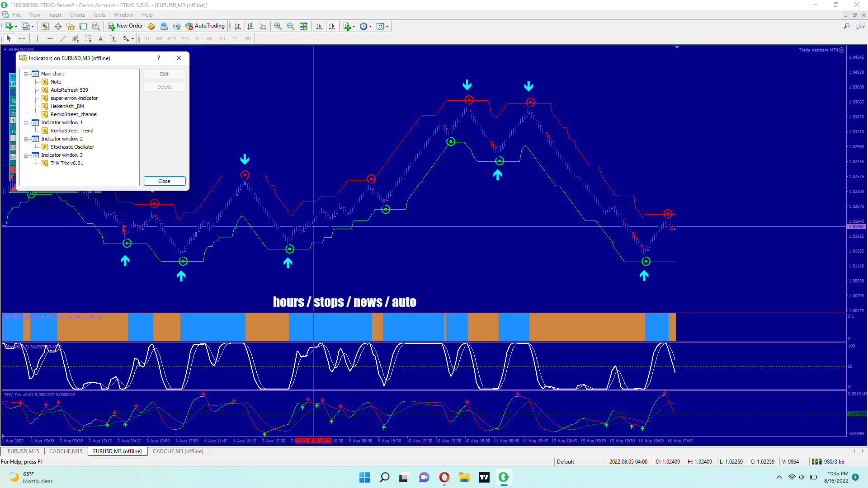Select the Fibonacci retracement tool
Viewport: 868px width, 488px height.
[x=88, y=39]
